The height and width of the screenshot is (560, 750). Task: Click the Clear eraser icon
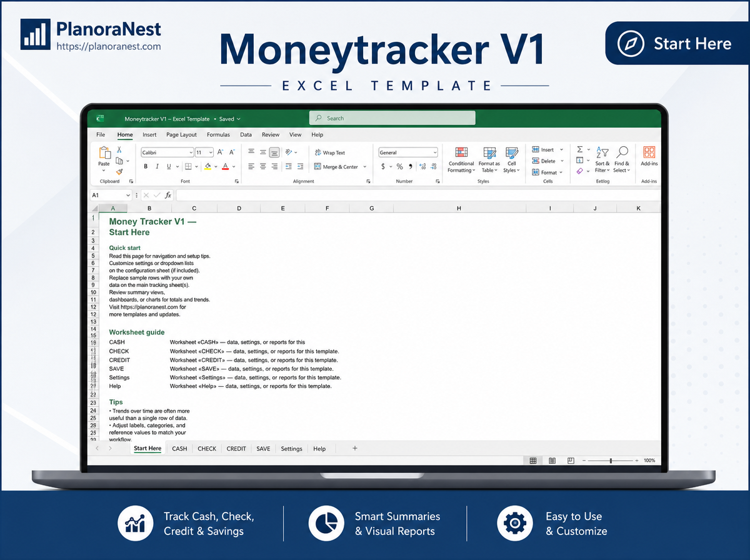pyautogui.click(x=579, y=171)
